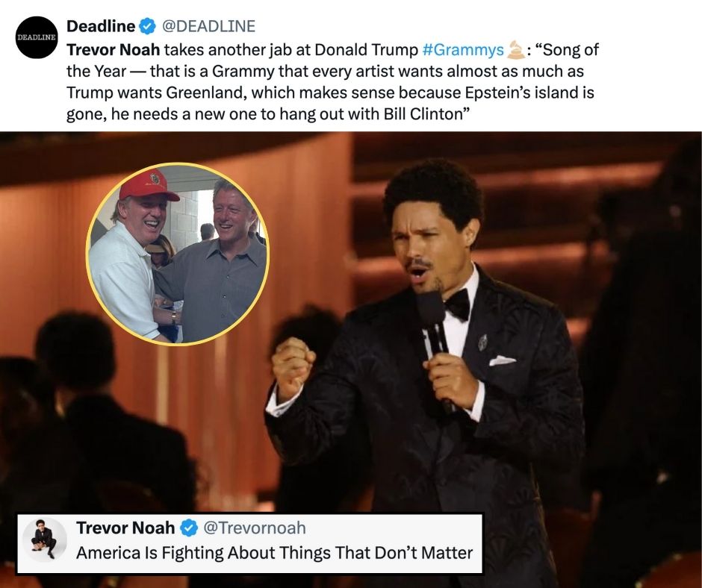Click Trevor Noah's blue verified checkmark
The width and height of the screenshot is (702, 588).
[189, 528]
